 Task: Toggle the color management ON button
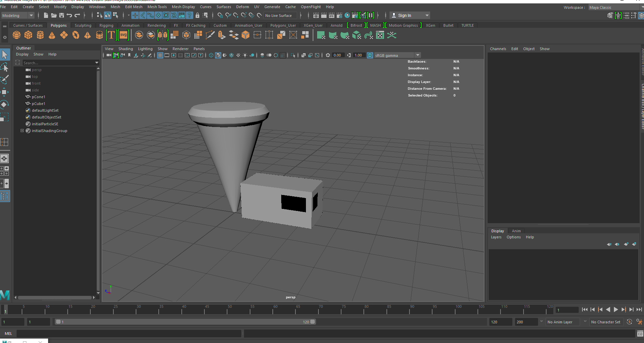(370, 55)
